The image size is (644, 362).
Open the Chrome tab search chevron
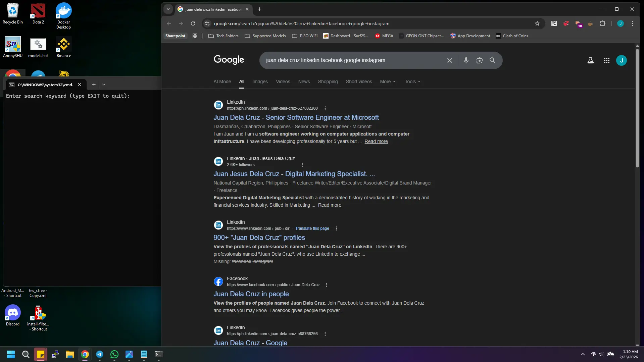click(168, 9)
